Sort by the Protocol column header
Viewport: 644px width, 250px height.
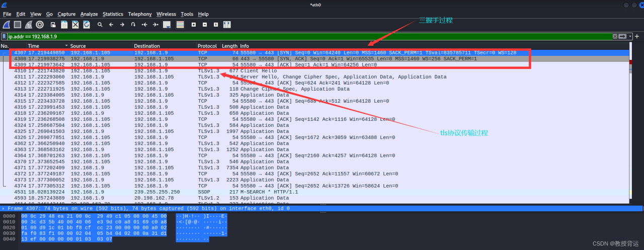pos(209,46)
